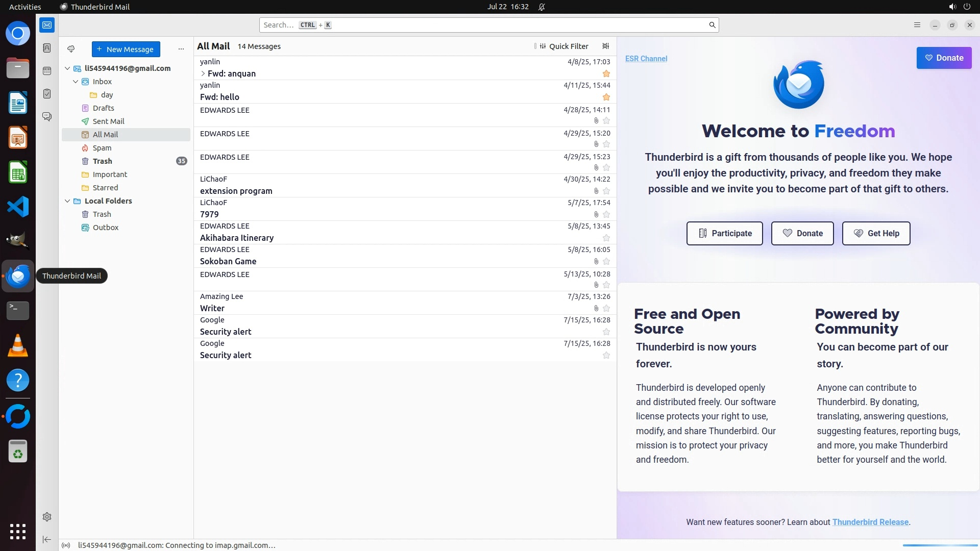This screenshot has width=980, height=551.
Task: Open the Trash folder with 35 unread
Action: click(x=103, y=161)
